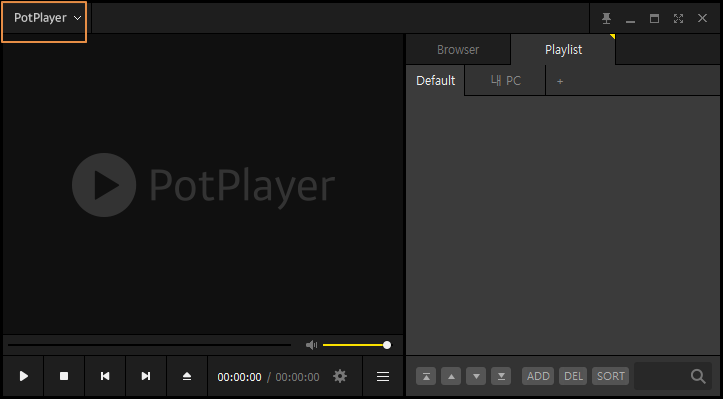This screenshot has width=723, height=399.
Task: Open file with the eject icon
Action: (187, 376)
